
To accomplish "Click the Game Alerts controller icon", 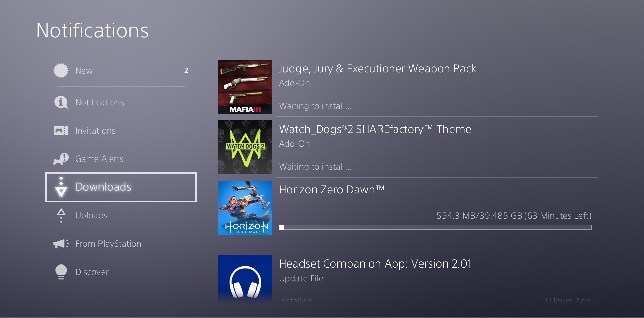I will [61, 159].
